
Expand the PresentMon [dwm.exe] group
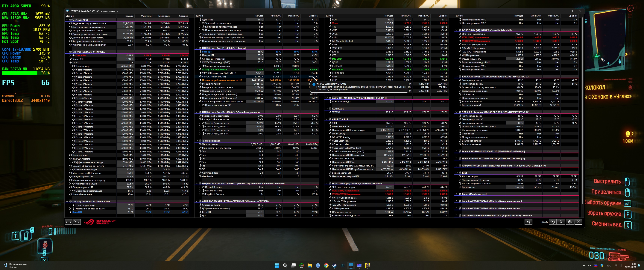(x=456, y=194)
